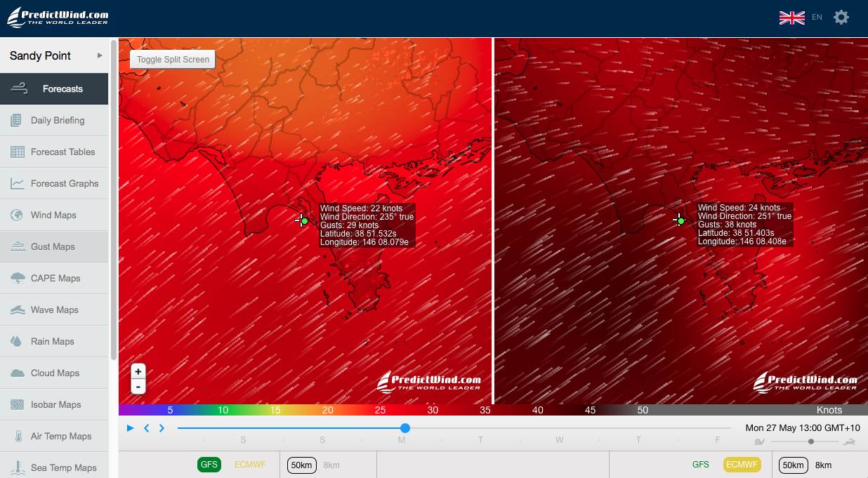The image size is (868, 478).
Task: Click the Toggle Split Screen button
Action: tap(173, 60)
